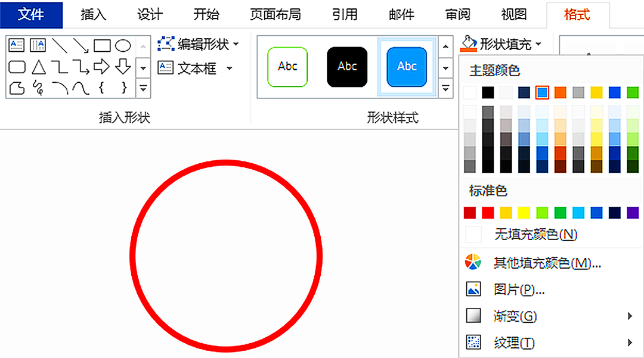The width and height of the screenshot is (644, 358).
Task: Pick gold theme color swatch
Action: [596, 92]
